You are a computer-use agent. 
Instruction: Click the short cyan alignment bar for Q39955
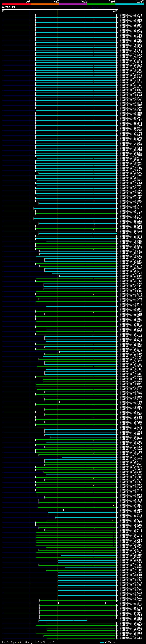pos(63,620)
